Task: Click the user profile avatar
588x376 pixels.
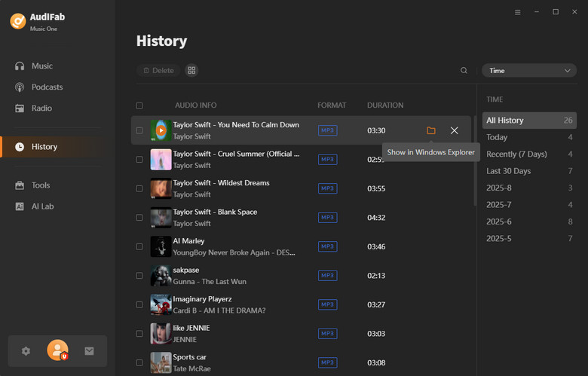Action: [57, 350]
